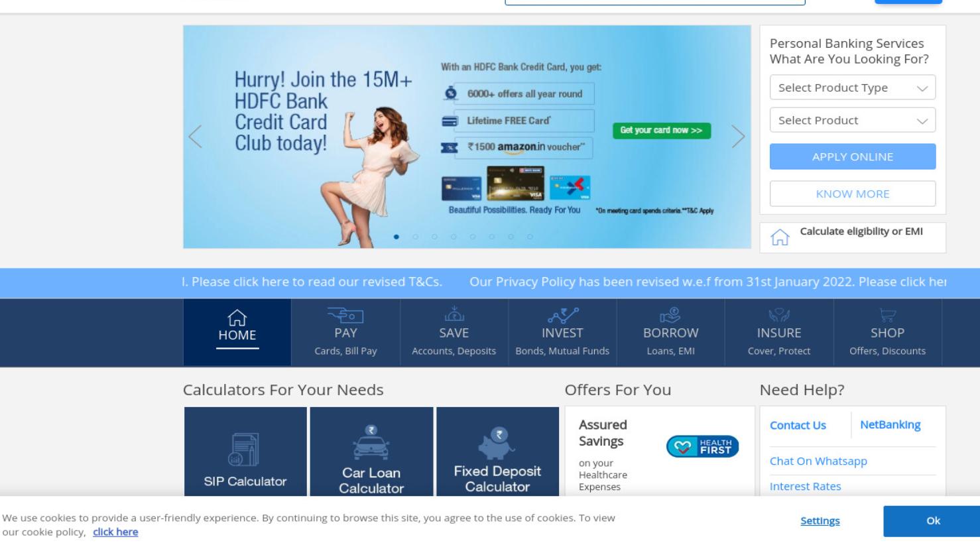Click the HOME tab label
The width and height of the screenshot is (980, 555).
point(237,336)
